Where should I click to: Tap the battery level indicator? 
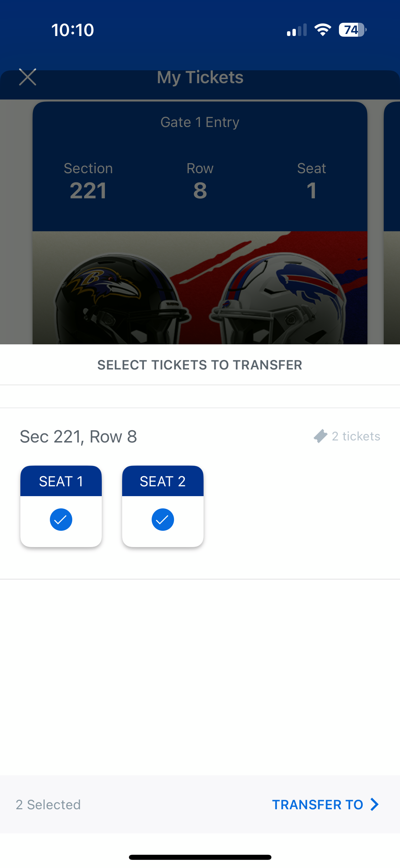352,30
